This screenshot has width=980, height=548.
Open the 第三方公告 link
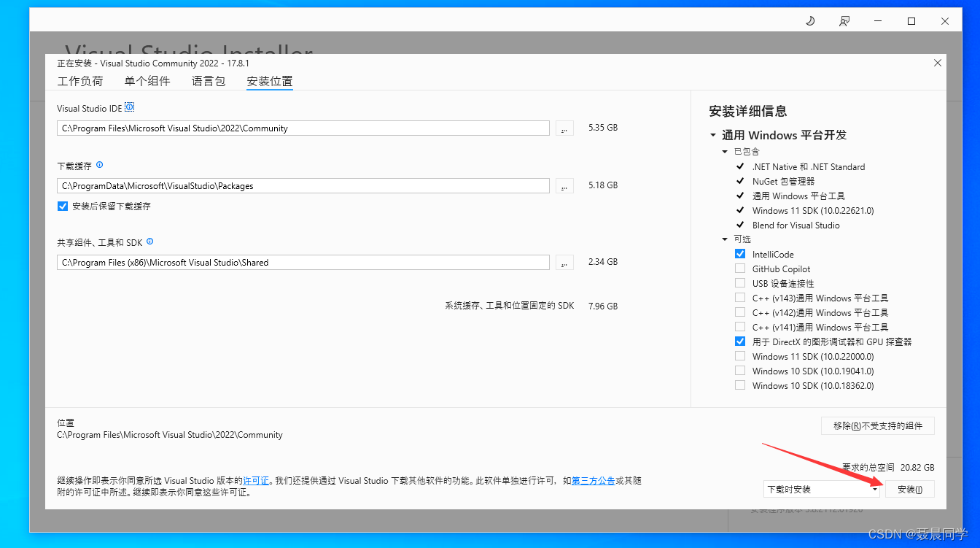594,481
